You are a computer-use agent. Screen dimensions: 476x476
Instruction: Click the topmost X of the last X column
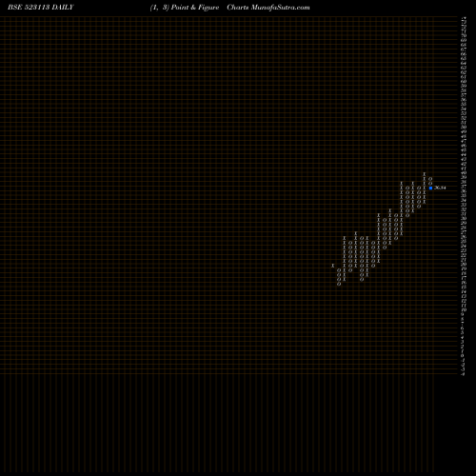tap(425, 174)
